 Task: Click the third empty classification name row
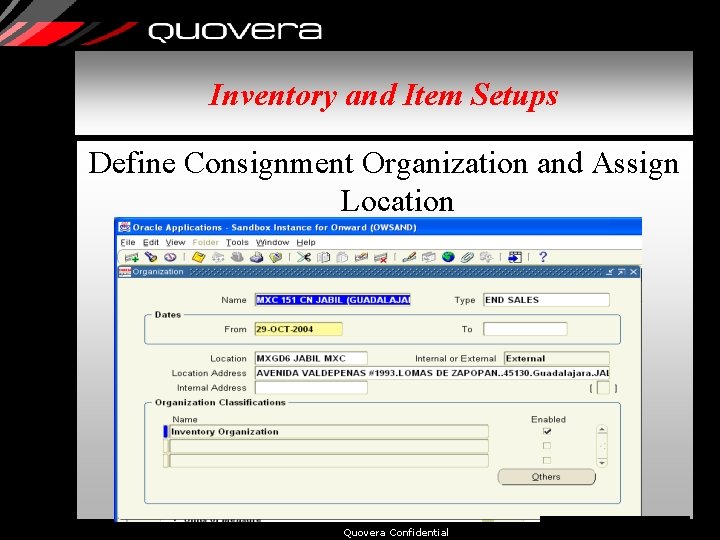[x=328, y=461]
